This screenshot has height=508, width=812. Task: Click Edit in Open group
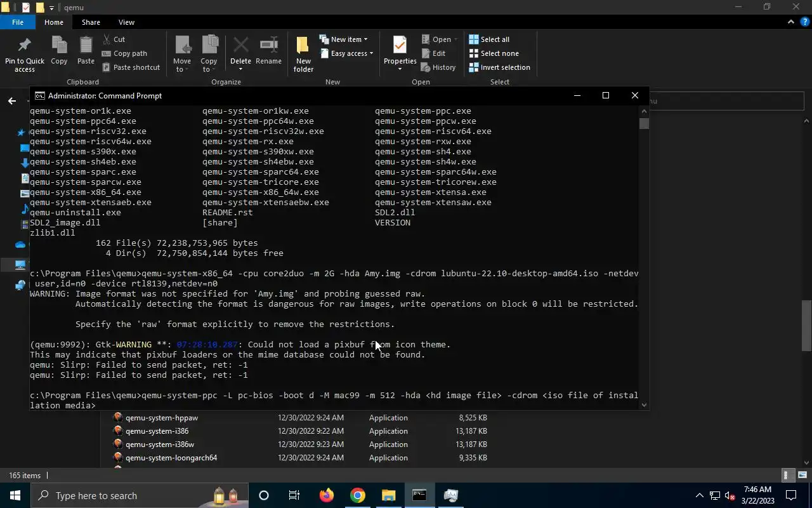tap(433, 53)
